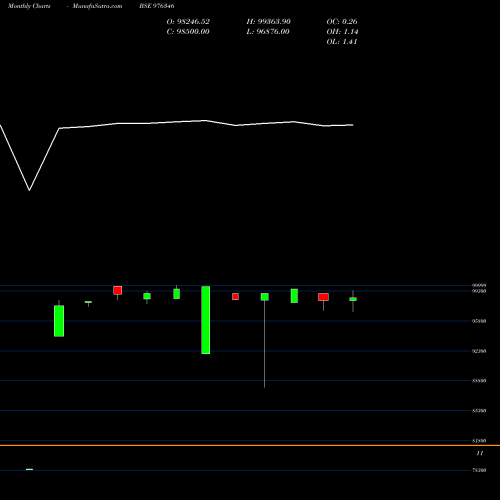Image resolution: width=500 pixels, height=500 pixels.
Task: Click the lowest trough of the white line
Action: tap(30, 190)
